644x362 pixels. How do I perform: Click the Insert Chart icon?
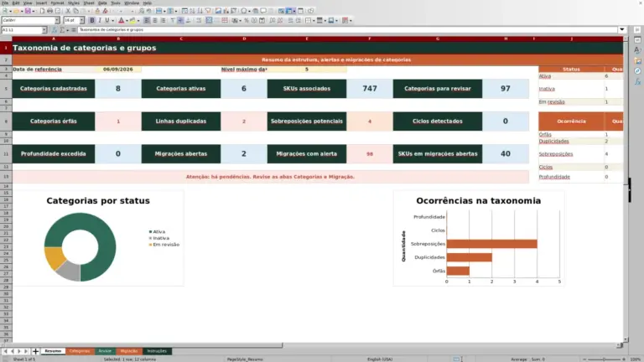coord(226,11)
